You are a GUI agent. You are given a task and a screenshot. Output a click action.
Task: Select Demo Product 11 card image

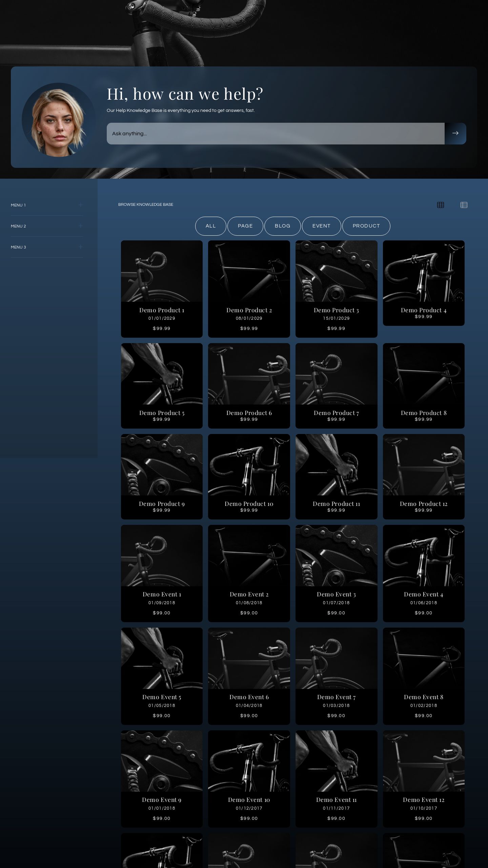336,465
